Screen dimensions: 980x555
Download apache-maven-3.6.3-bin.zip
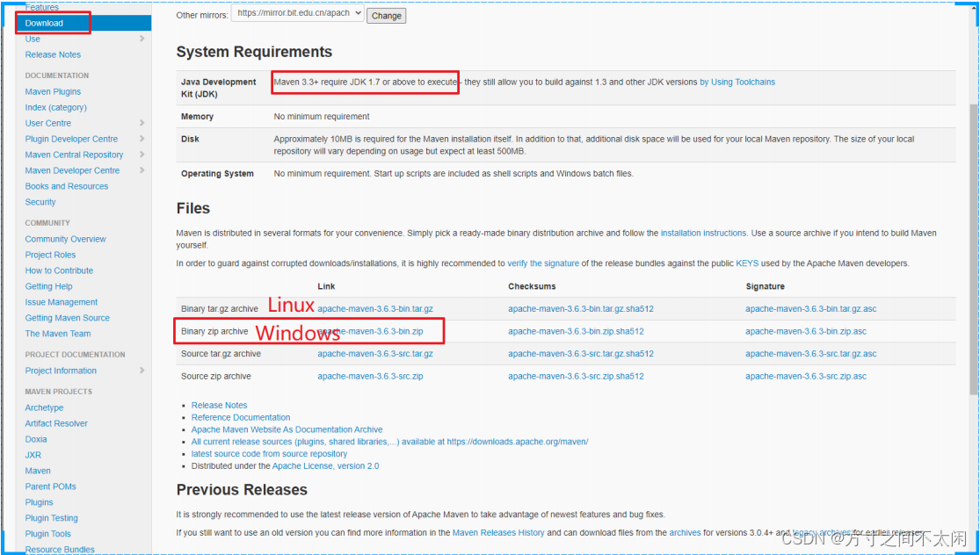coord(370,331)
